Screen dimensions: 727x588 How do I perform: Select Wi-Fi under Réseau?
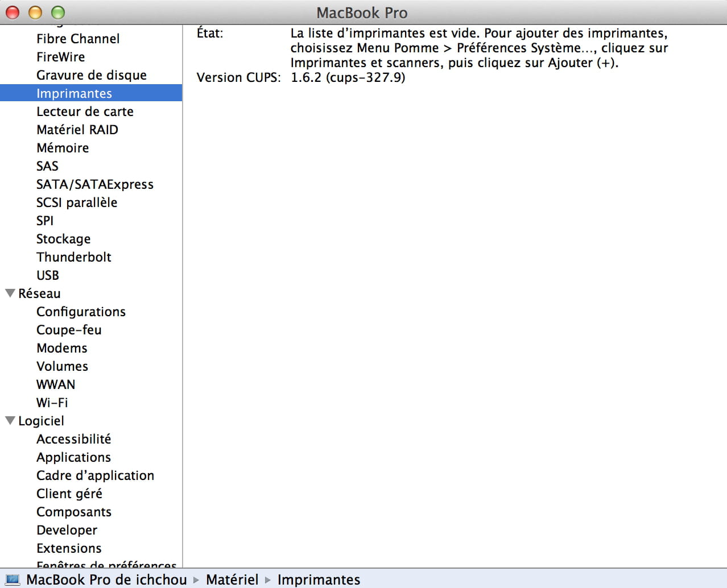[x=52, y=403]
